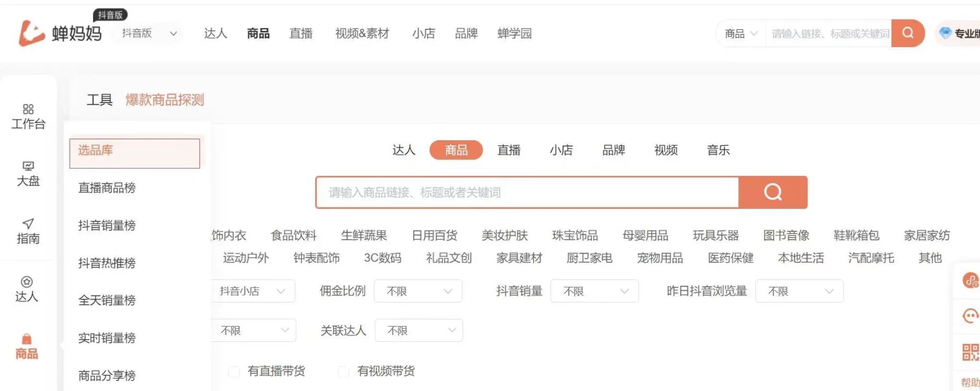Filter by 厨卫家电 category

pyautogui.click(x=589, y=258)
